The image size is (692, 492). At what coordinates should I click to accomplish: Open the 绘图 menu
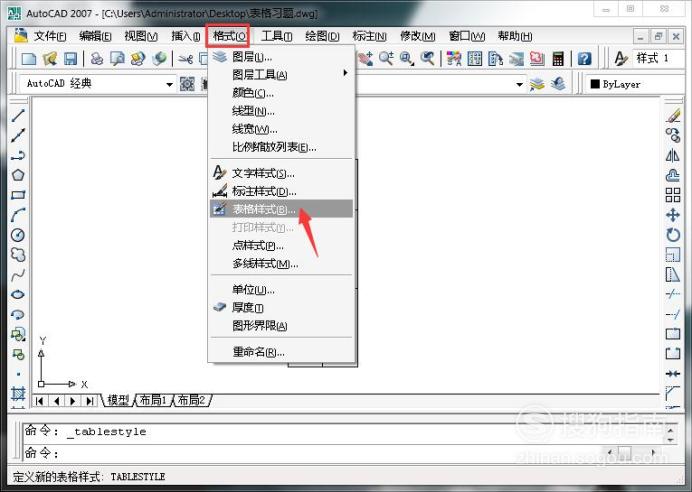click(322, 36)
